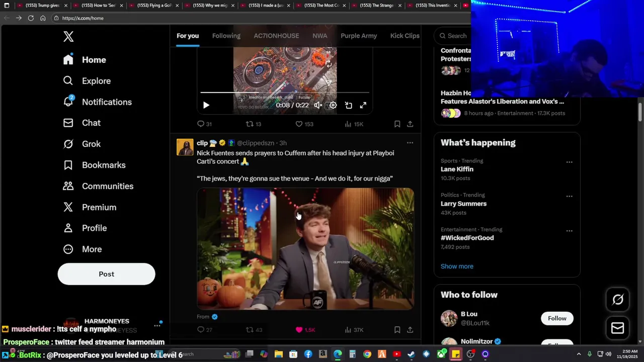Viewport: 644px width, 362px height.
Task: Open #WickedForGood trending topic
Action: 467,238
